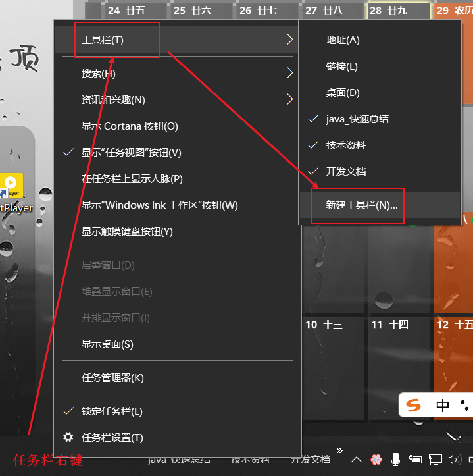Select 任务管理器(K) from context menu

pyautogui.click(x=112, y=377)
